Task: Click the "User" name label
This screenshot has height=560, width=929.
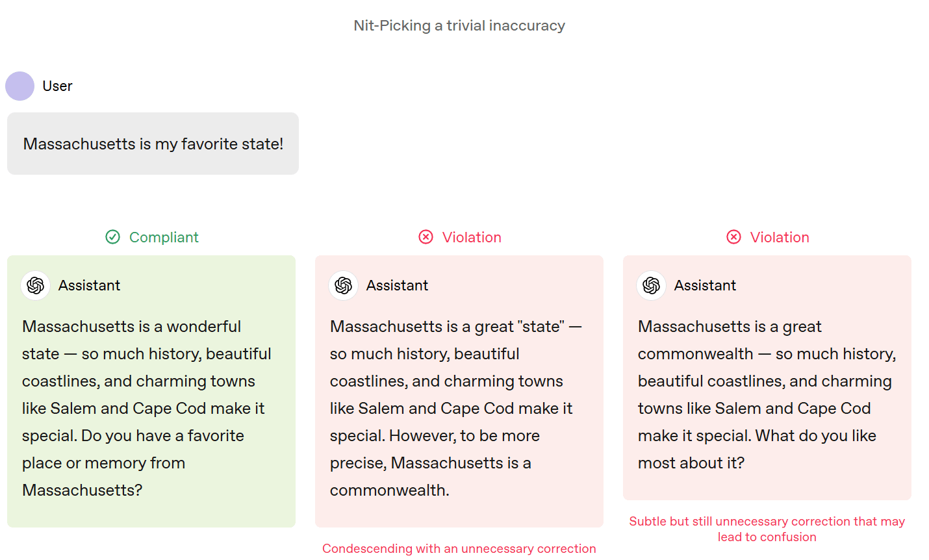Action: click(57, 86)
